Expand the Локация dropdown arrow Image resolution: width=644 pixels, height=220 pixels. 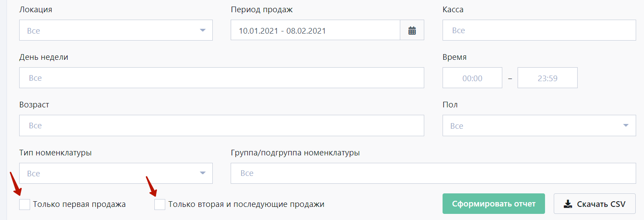pos(202,31)
